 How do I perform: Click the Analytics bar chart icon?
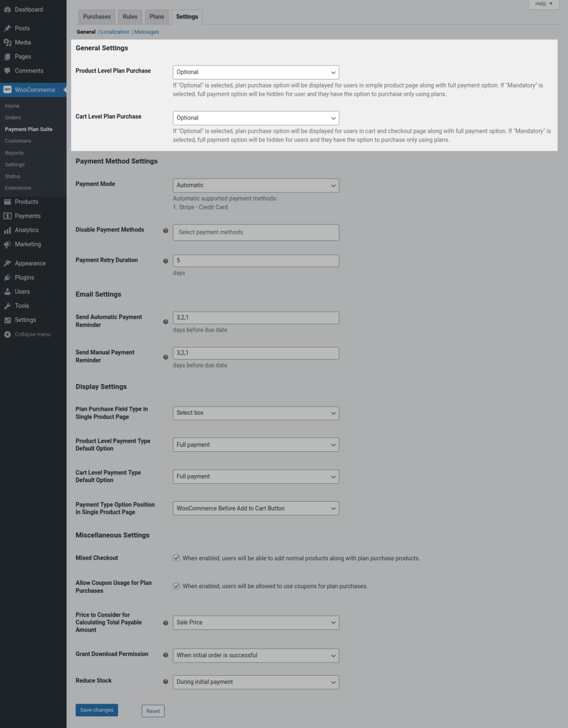tap(8, 230)
